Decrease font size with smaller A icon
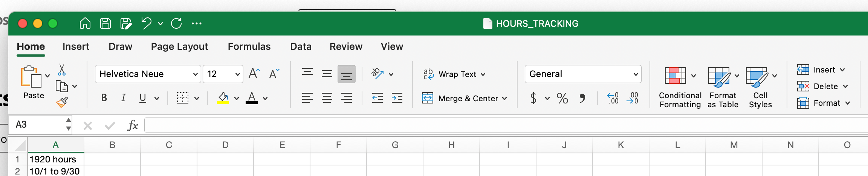Image resolution: width=868 pixels, height=176 pixels. click(x=274, y=74)
